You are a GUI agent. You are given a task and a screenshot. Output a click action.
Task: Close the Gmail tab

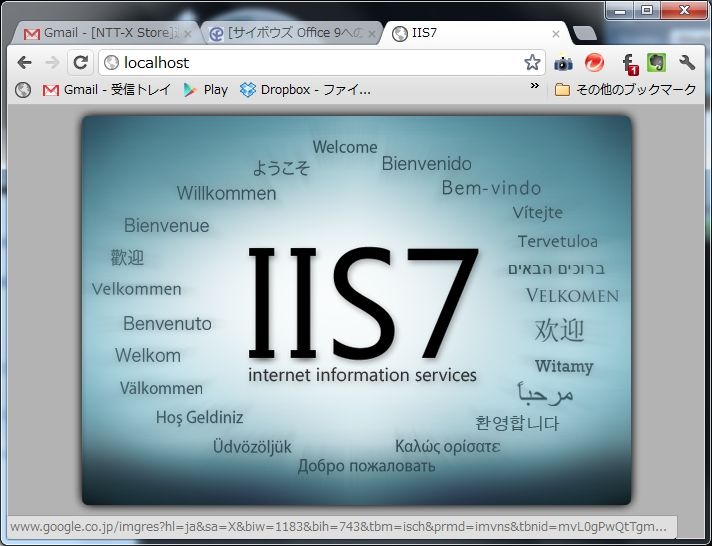pos(188,34)
